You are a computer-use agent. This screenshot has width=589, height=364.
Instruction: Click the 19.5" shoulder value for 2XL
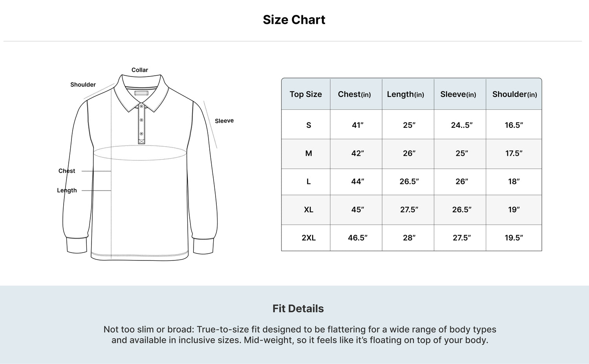pyautogui.click(x=514, y=238)
